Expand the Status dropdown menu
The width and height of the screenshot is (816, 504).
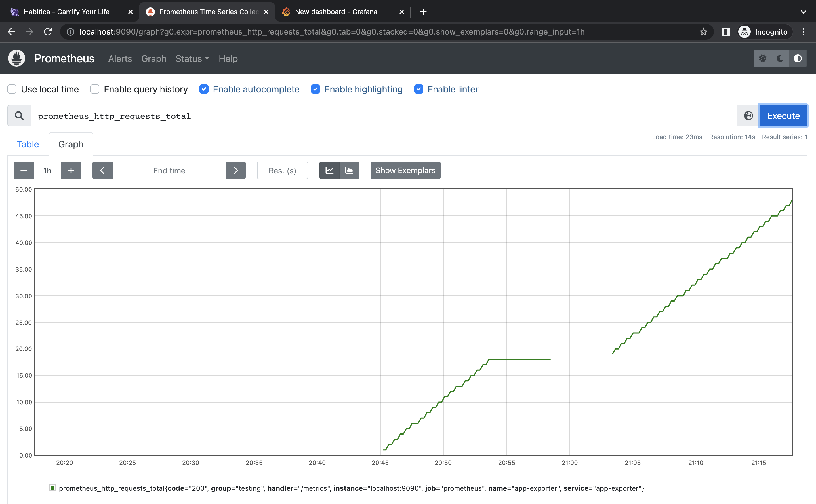(x=192, y=59)
